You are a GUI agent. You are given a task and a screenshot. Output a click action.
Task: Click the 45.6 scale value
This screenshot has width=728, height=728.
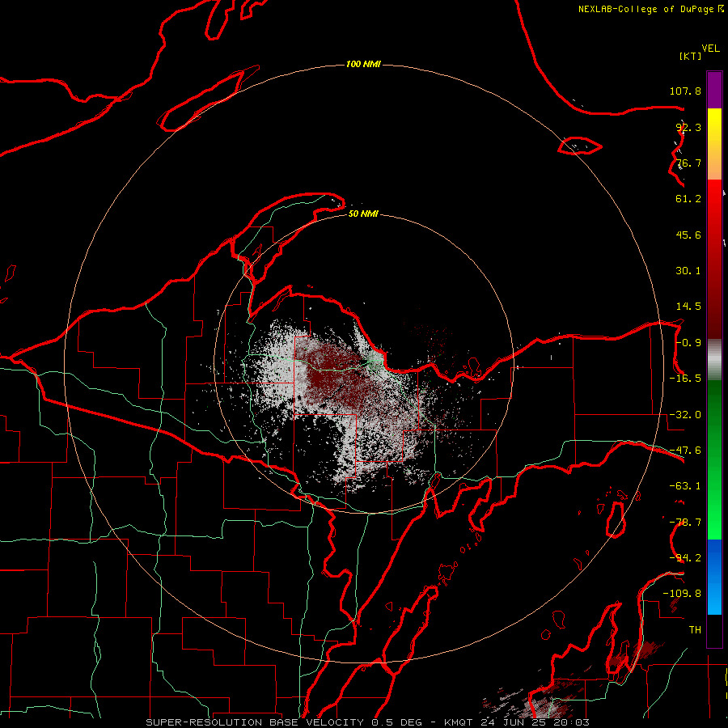click(688, 235)
